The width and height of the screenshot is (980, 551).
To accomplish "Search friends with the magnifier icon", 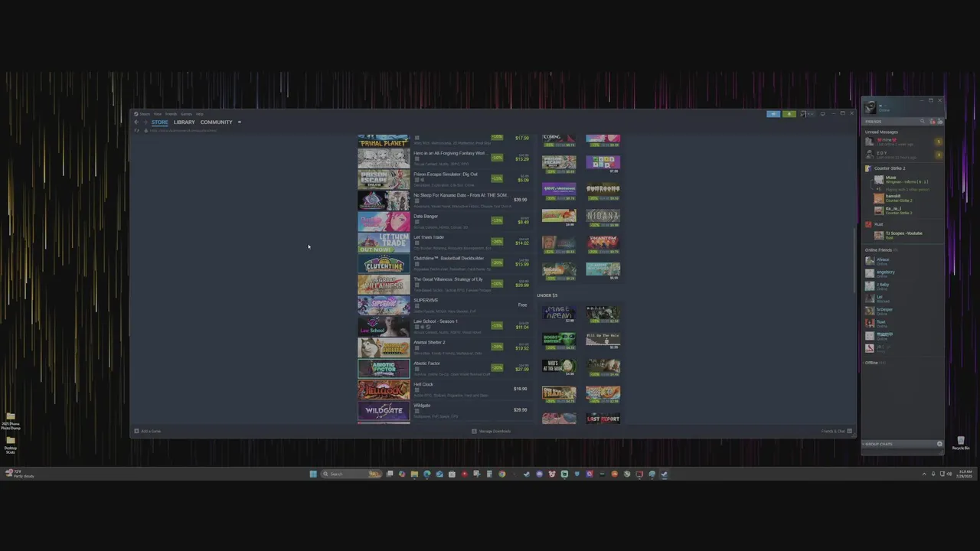I will point(923,122).
